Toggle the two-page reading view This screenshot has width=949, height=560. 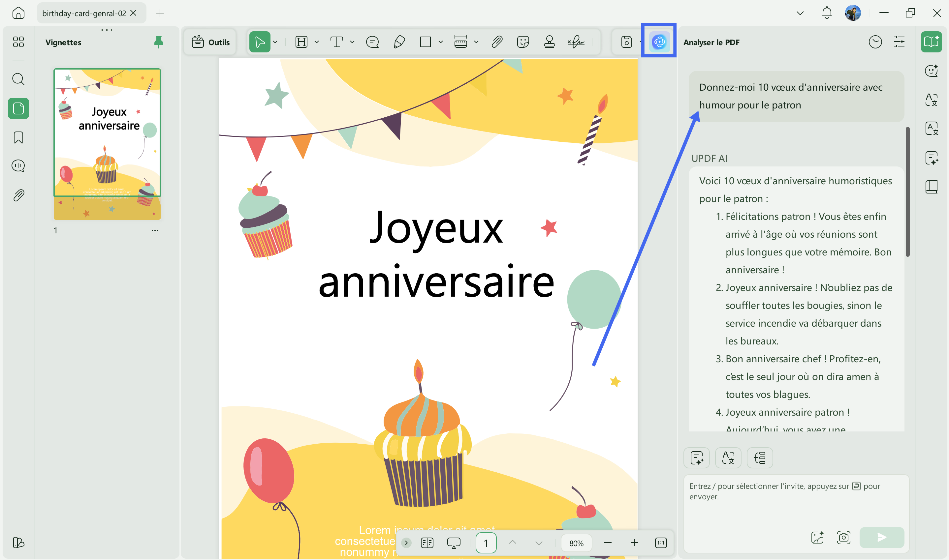(x=427, y=543)
